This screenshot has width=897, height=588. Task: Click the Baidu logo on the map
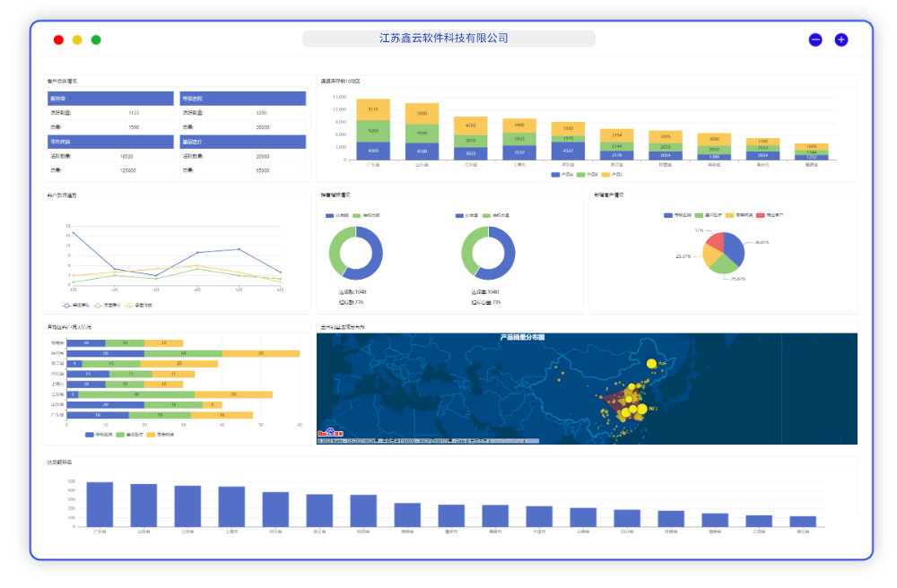point(327,435)
